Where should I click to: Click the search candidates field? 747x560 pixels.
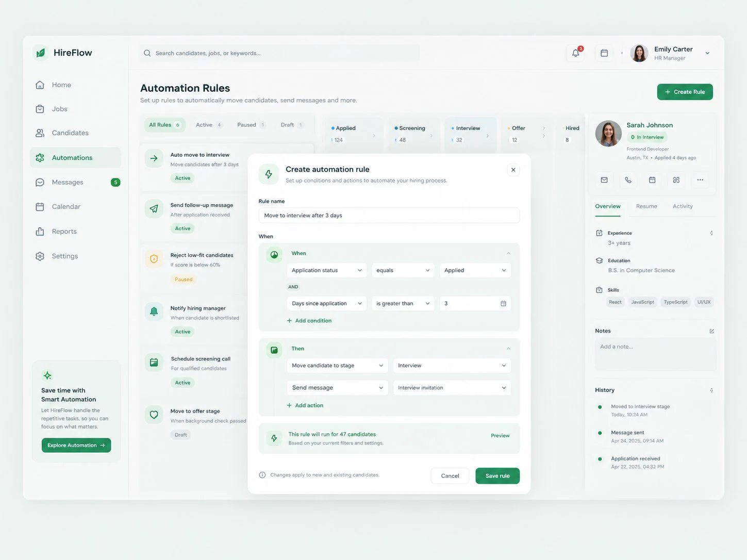tap(279, 53)
